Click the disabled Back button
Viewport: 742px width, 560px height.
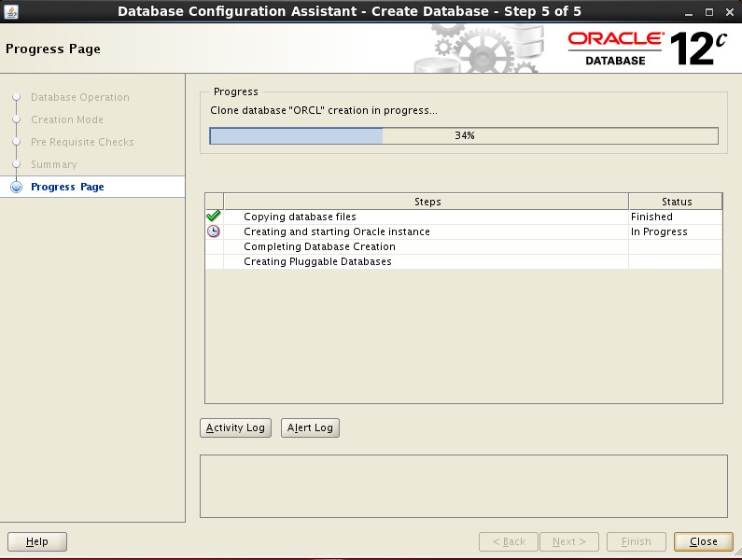[509, 541]
